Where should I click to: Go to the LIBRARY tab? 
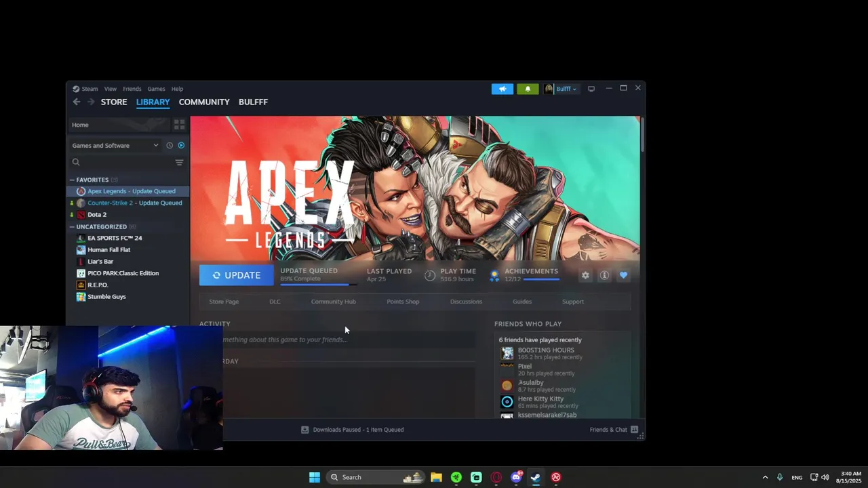point(153,102)
